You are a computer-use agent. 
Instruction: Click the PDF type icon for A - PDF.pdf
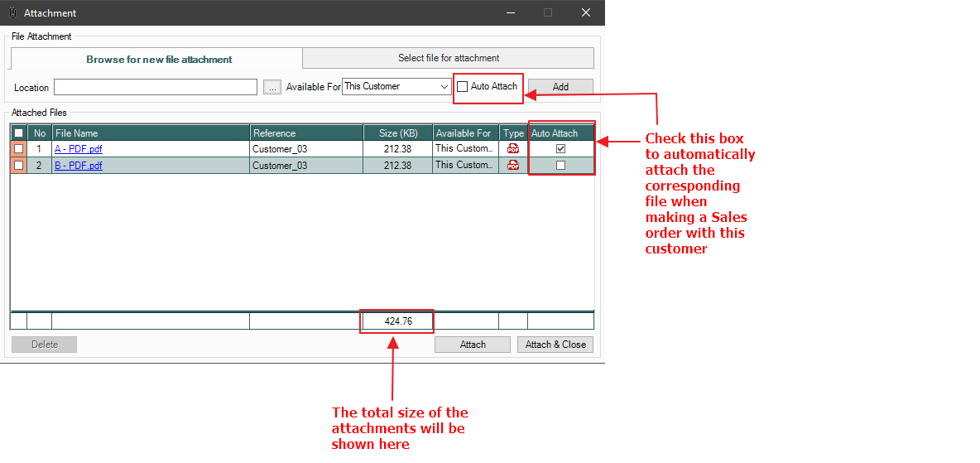pyautogui.click(x=513, y=149)
